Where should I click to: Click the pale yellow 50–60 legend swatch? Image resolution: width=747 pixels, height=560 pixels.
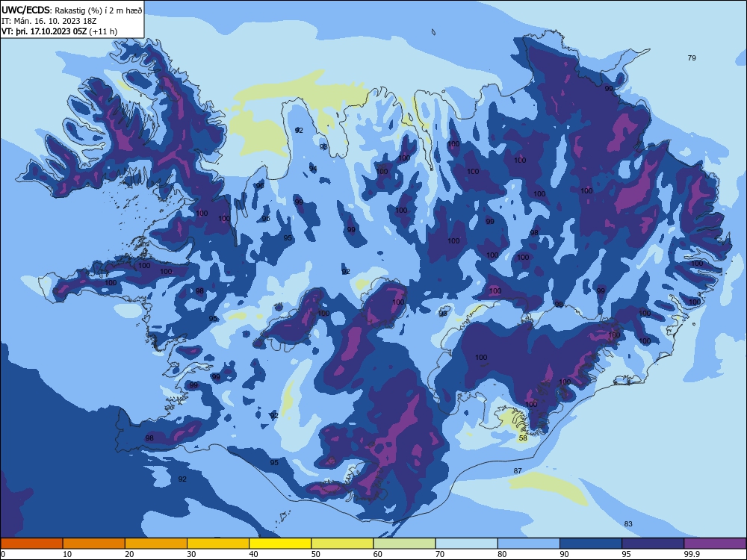342,544
